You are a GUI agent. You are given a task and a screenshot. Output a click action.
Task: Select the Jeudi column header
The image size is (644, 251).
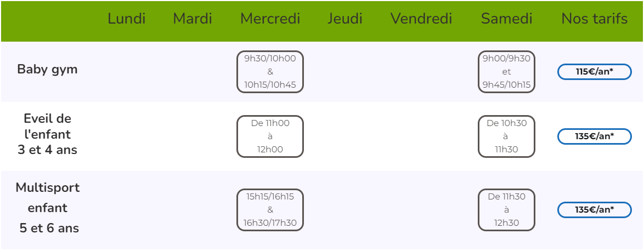(345, 19)
